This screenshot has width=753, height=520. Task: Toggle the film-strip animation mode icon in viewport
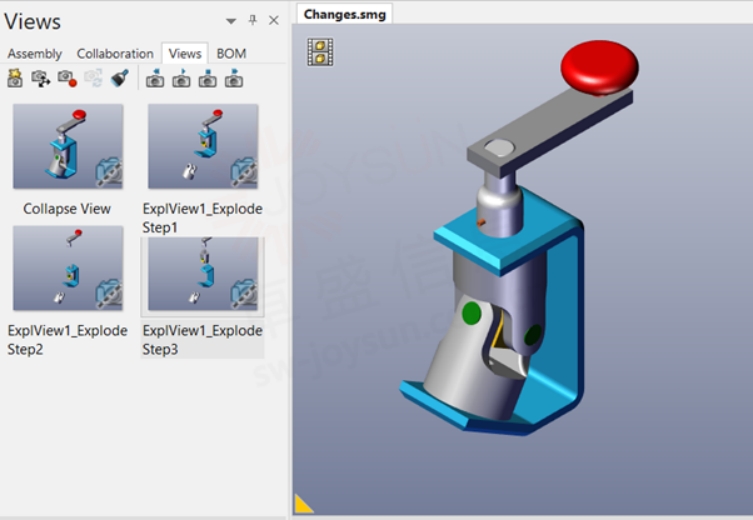320,52
